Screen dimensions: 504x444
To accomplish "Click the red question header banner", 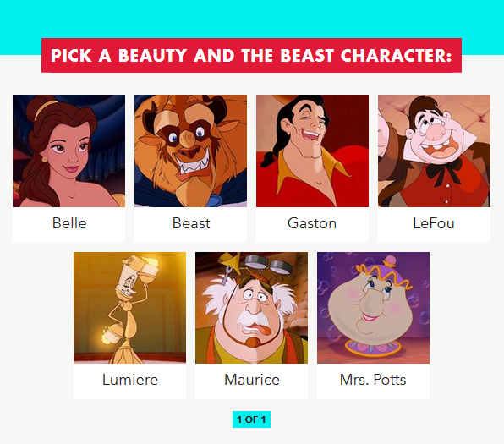I will pos(252,55).
